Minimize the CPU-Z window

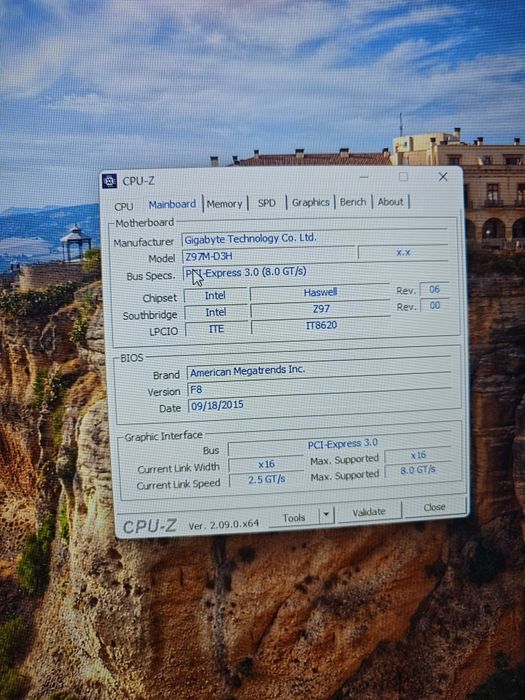[x=364, y=177]
